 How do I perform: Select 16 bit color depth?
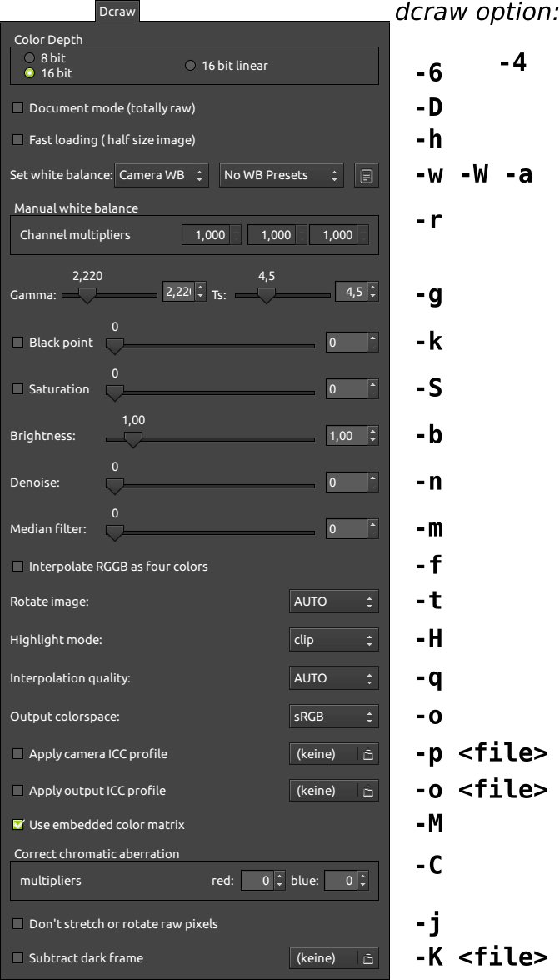(29, 73)
